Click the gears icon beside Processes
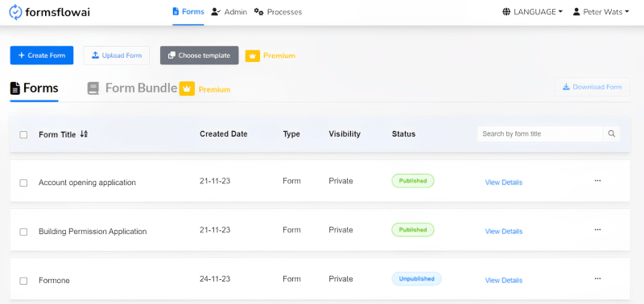 click(x=258, y=11)
